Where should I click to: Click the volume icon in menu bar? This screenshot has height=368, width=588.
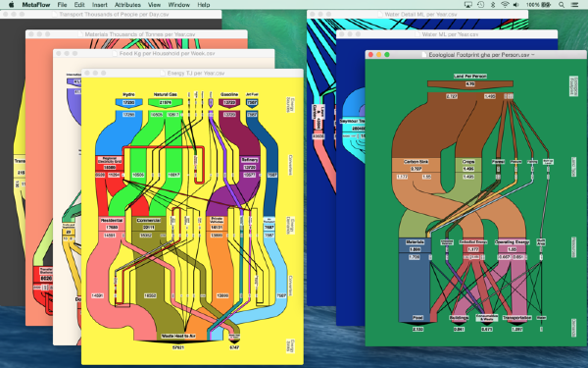(516, 5)
